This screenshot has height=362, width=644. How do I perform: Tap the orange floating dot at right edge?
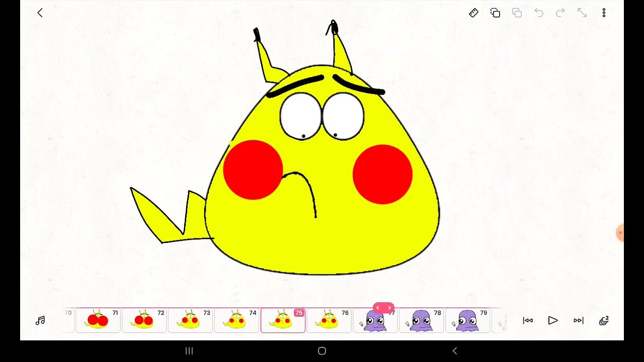pyautogui.click(x=620, y=233)
